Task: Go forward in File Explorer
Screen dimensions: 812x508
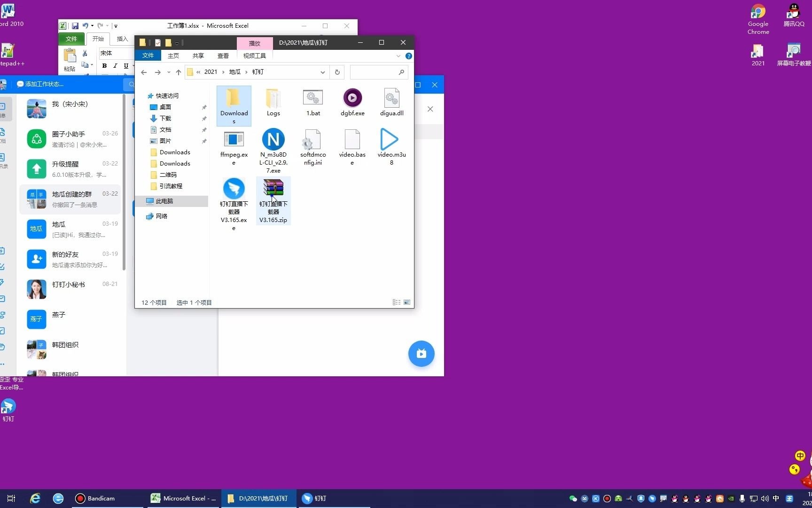Action: (x=158, y=72)
